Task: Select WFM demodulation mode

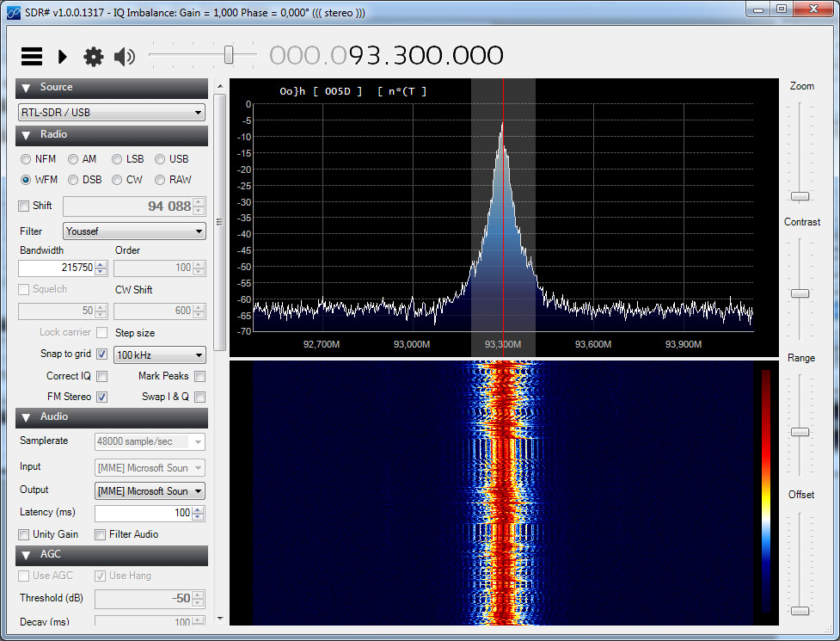Action: click(26, 180)
